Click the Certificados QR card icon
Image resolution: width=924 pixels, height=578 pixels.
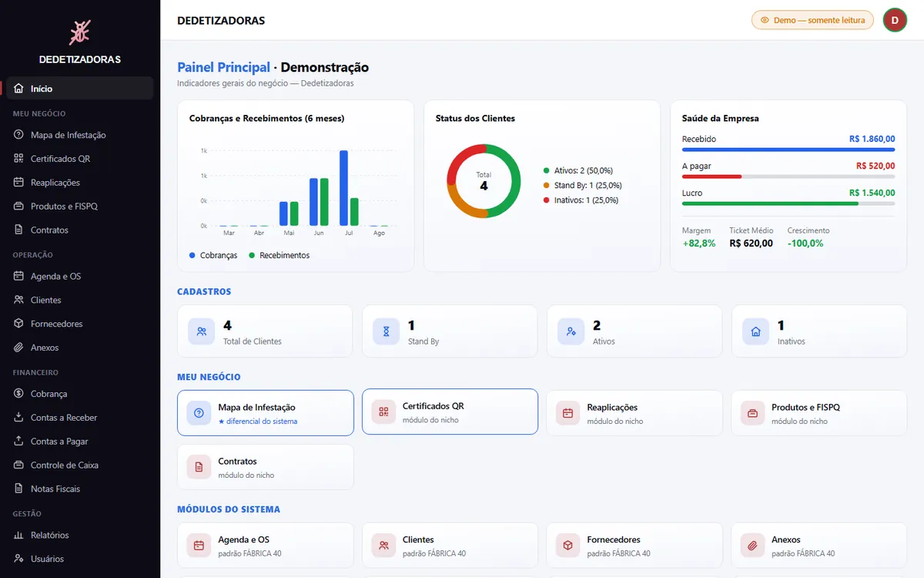point(383,412)
